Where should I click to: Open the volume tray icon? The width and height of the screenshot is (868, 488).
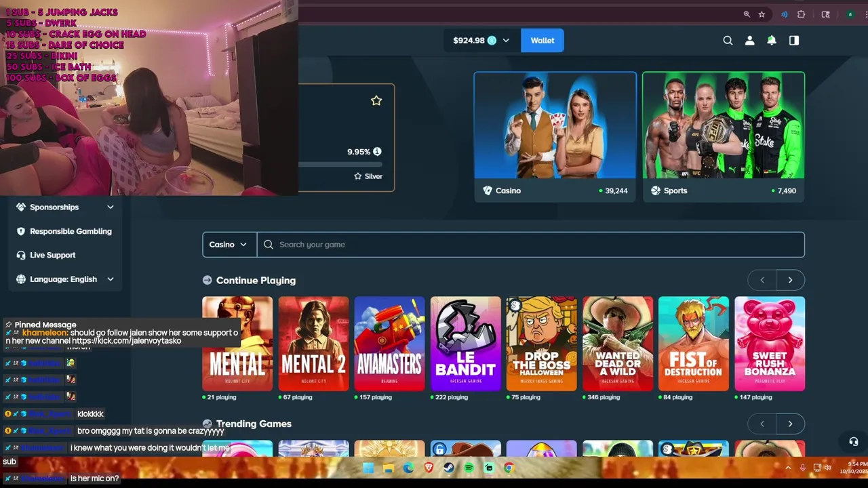827,468
